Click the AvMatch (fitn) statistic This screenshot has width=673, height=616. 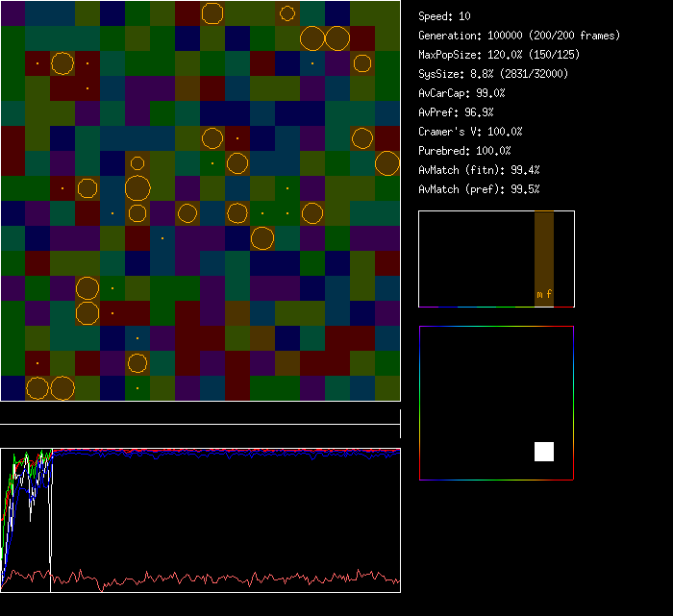[x=479, y=170]
